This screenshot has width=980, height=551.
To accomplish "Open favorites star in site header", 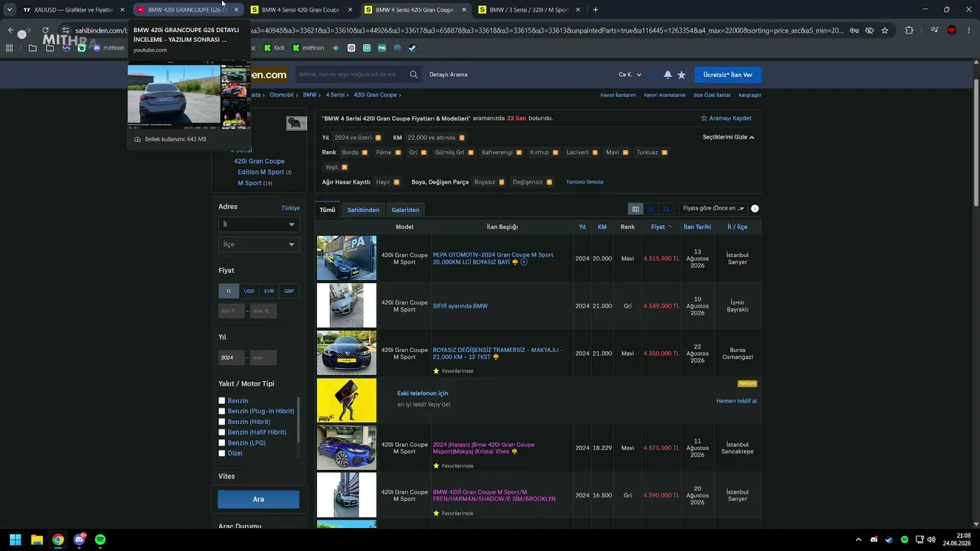I will [681, 75].
